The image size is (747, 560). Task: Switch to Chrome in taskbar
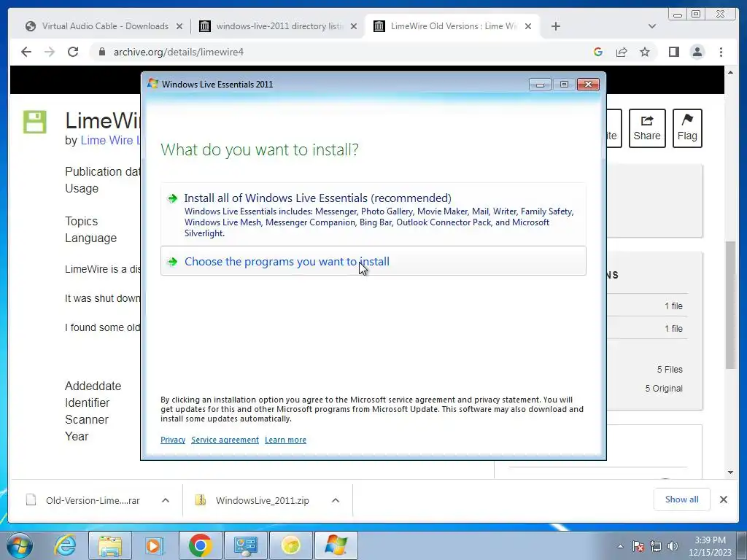[x=200, y=545]
